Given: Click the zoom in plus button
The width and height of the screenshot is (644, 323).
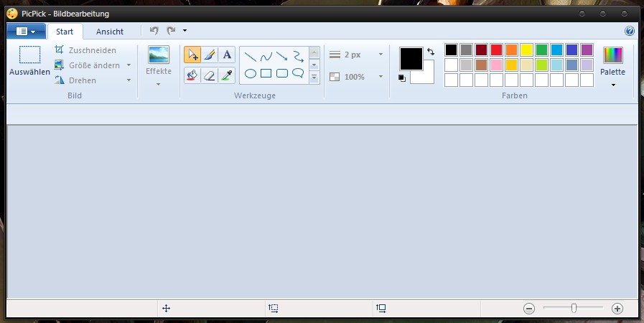Looking at the screenshot, I should click(617, 308).
